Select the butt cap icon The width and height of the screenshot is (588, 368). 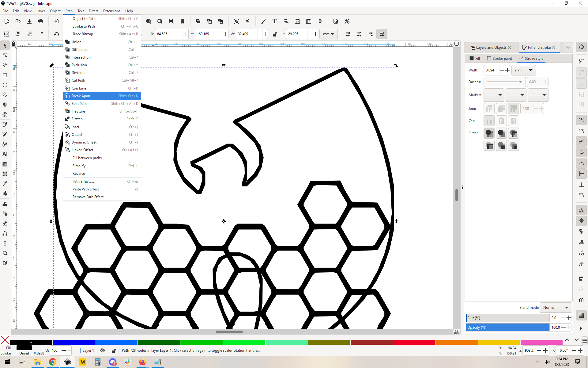(x=489, y=121)
